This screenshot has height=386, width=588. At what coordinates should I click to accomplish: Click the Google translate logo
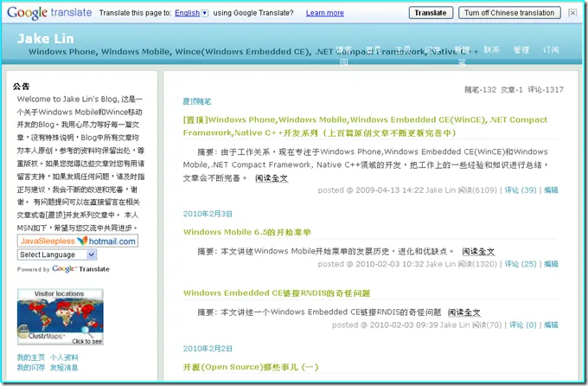point(49,12)
